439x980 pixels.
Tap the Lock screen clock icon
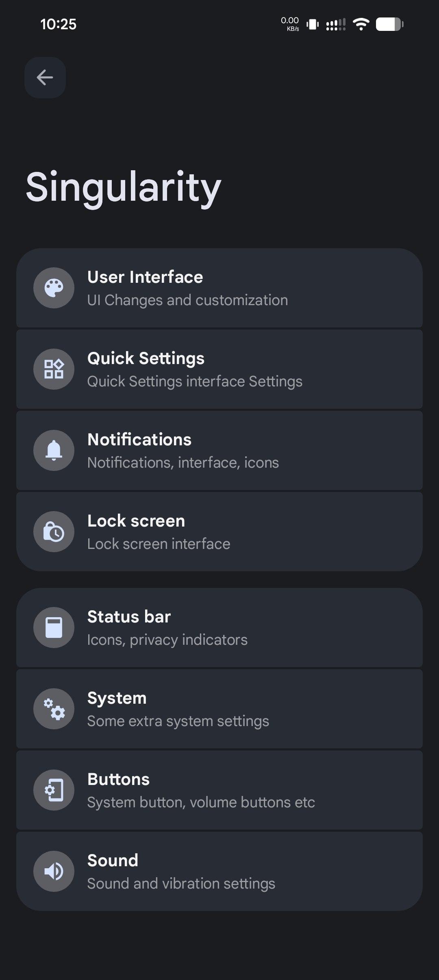point(54,532)
